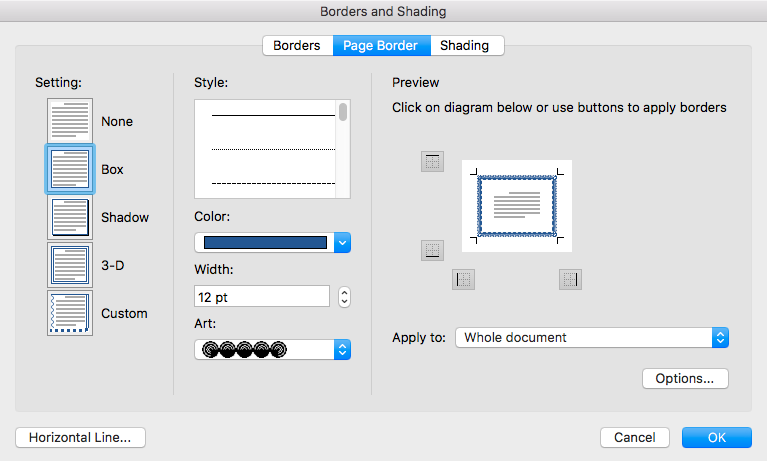Click the Box setting label
The width and height of the screenshot is (767, 461).
[x=112, y=169]
